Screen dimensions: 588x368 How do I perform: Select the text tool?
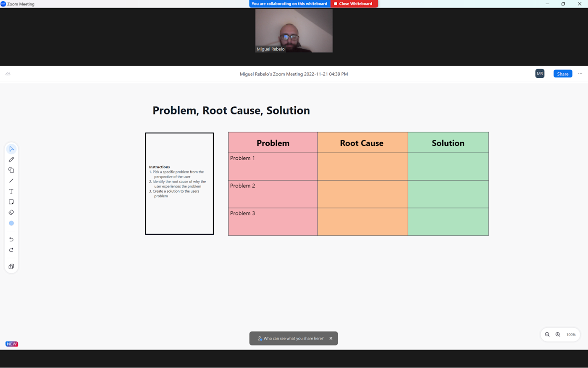(x=11, y=191)
